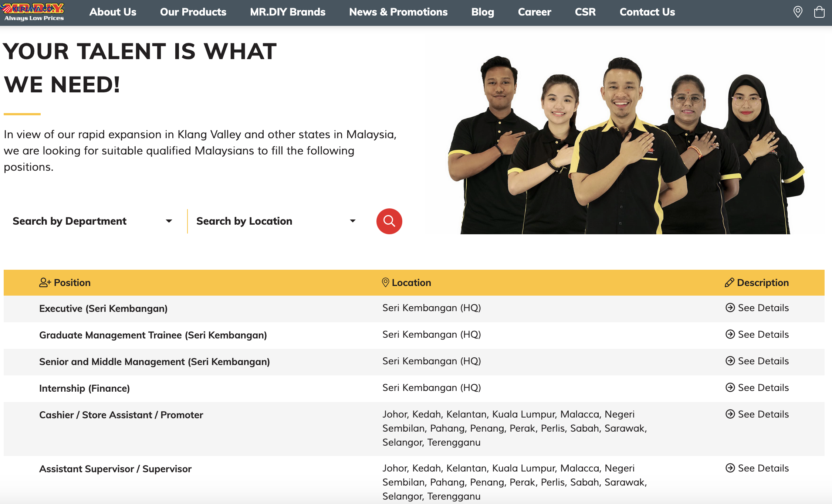
Task: Go to the Career menu item
Action: coord(534,12)
